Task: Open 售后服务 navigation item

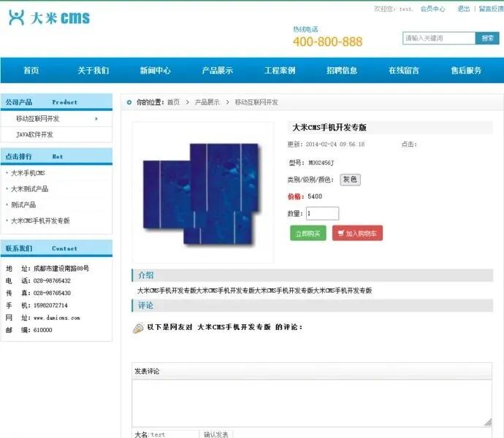Action: [x=466, y=70]
